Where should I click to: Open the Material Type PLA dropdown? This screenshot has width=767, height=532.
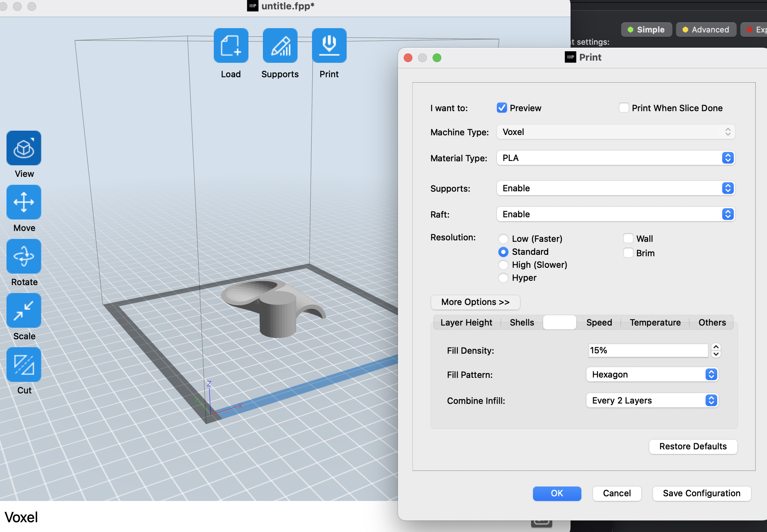616,158
